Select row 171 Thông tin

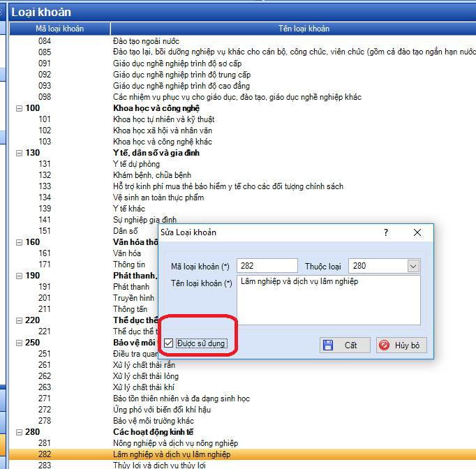(x=84, y=265)
